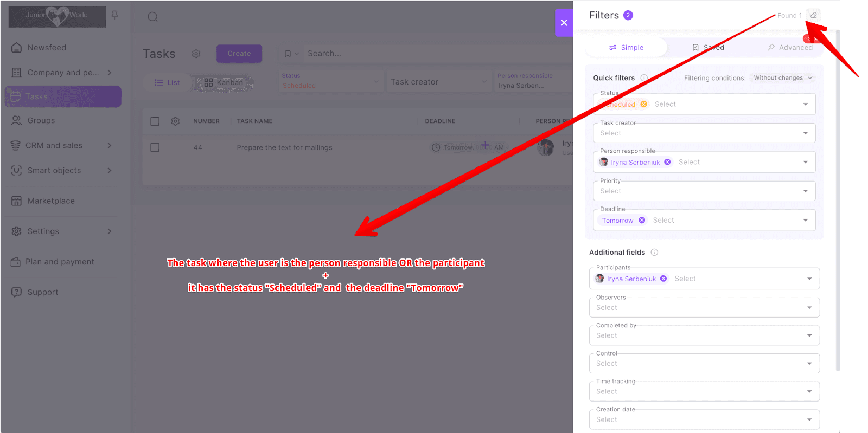Remove the Tomorrow deadline chip

pyautogui.click(x=642, y=220)
